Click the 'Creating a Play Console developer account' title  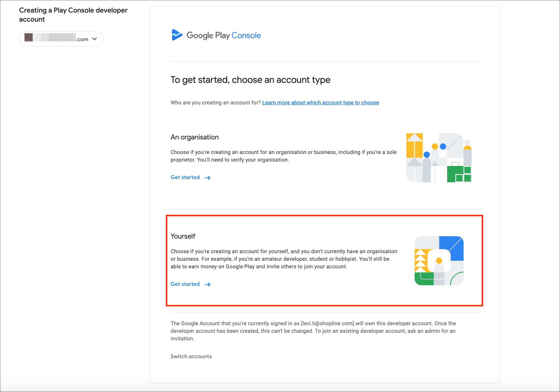(73, 15)
